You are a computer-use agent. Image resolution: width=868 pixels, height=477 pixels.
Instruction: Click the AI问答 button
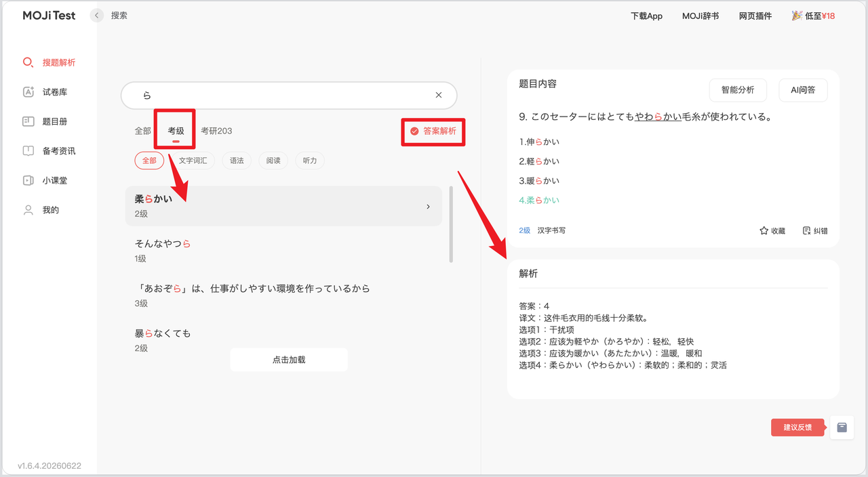803,89
